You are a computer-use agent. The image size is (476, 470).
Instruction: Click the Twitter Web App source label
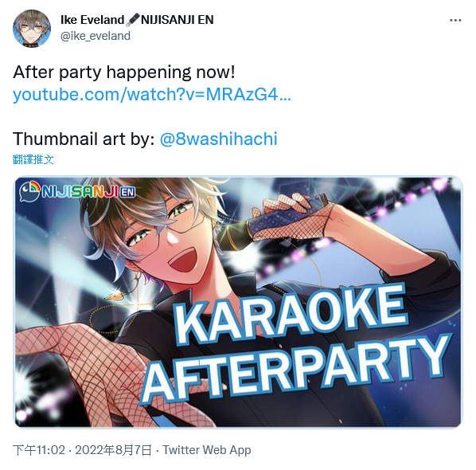coord(207,450)
